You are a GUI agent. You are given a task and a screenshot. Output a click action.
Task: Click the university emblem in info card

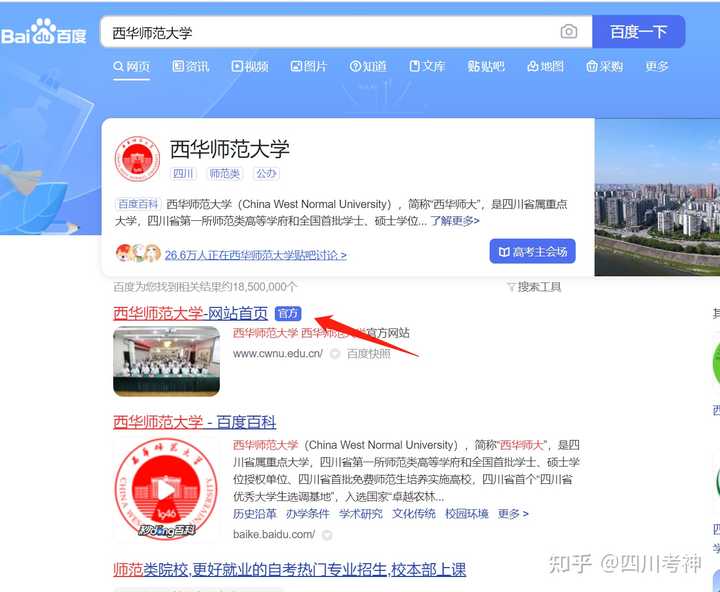click(137, 159)
